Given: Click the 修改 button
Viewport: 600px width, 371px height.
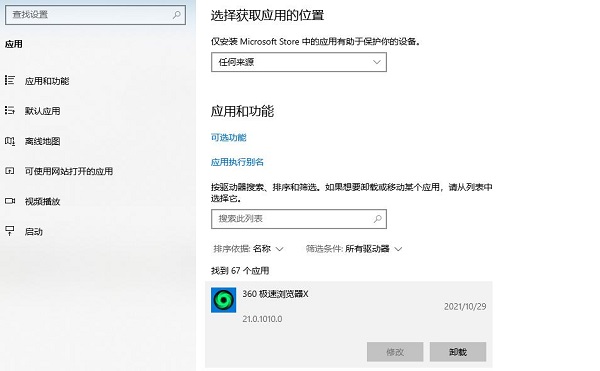Looking at the screenshot, I should 395,351.
